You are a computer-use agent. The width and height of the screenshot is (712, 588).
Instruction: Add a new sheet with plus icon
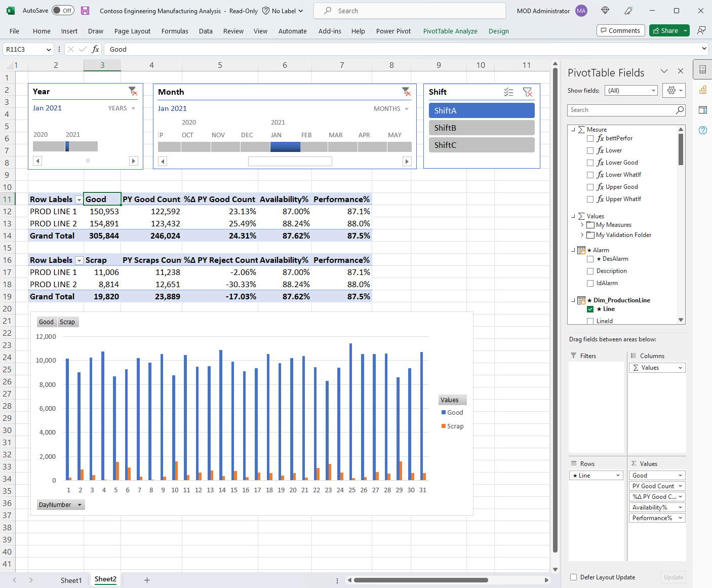[x=147, y=580]
